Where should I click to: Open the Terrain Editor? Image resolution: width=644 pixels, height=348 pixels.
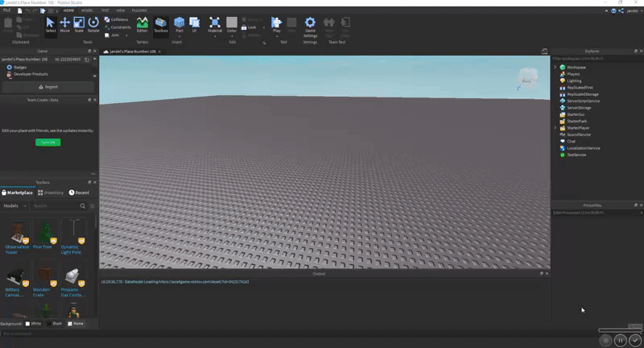coord(142,25)
